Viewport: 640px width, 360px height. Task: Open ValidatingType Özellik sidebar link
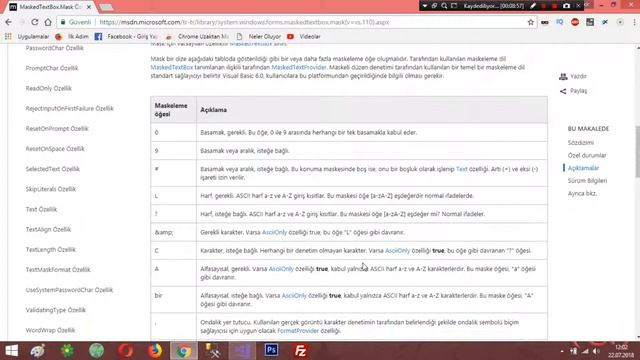[x=56, y=310]
